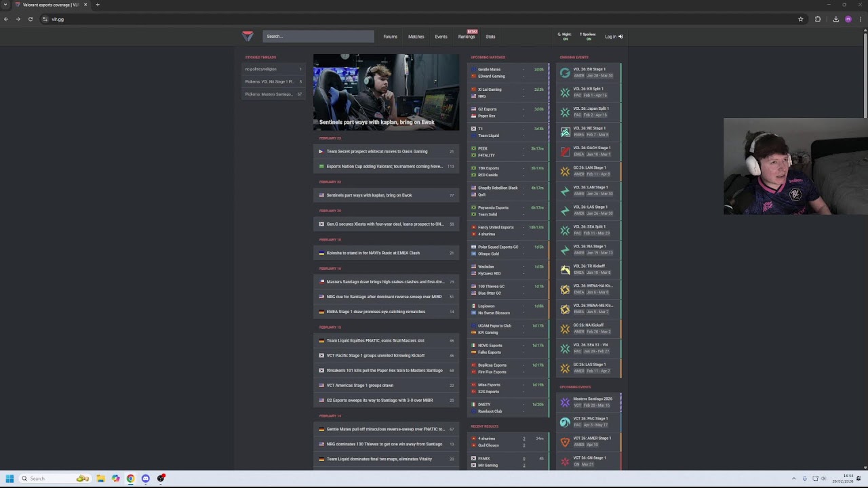Screen dimensions: 868x488
Task: Open no politics/religion stickied thread
Action: (273, 69)
